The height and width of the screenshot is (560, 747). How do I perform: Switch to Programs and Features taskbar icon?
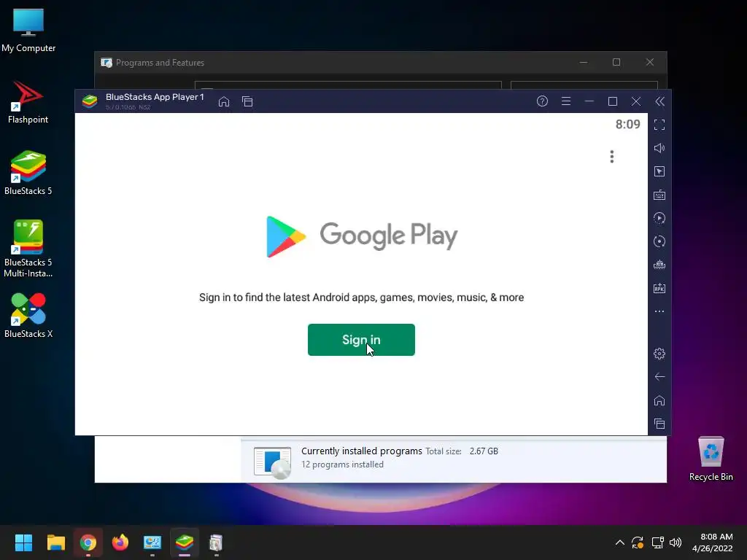152,542
